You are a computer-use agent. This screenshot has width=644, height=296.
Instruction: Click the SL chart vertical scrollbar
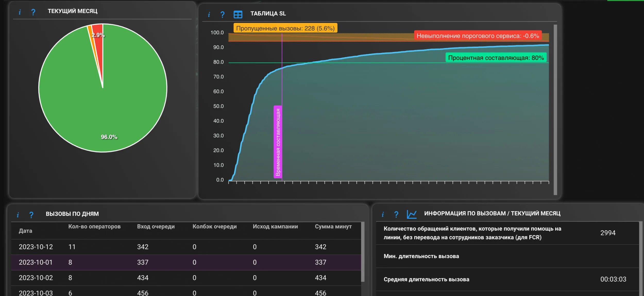(x=555, y=109)
